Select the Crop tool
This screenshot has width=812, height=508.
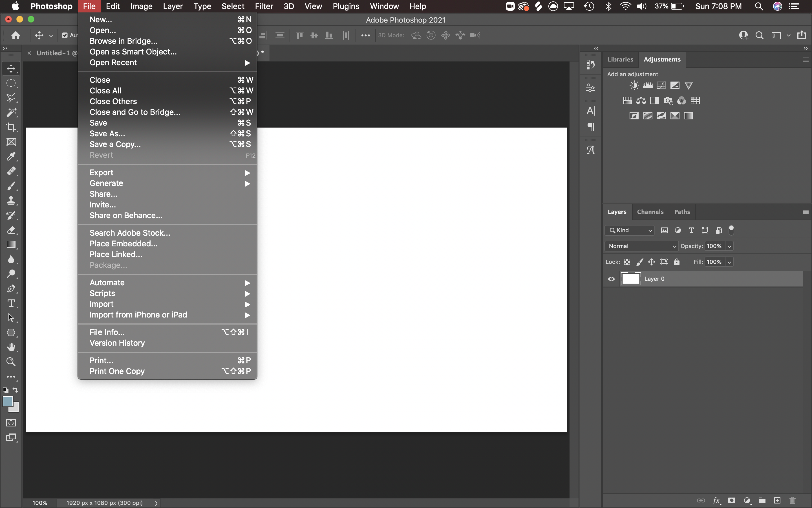[x=11, y=127]
